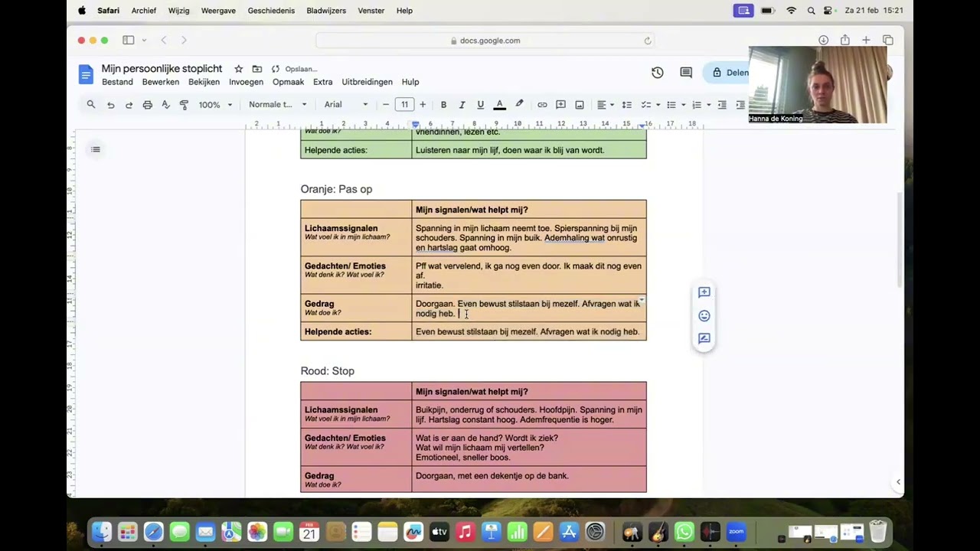Open the Extra menu
Viewport: 980px width, 551px height.
323,82
